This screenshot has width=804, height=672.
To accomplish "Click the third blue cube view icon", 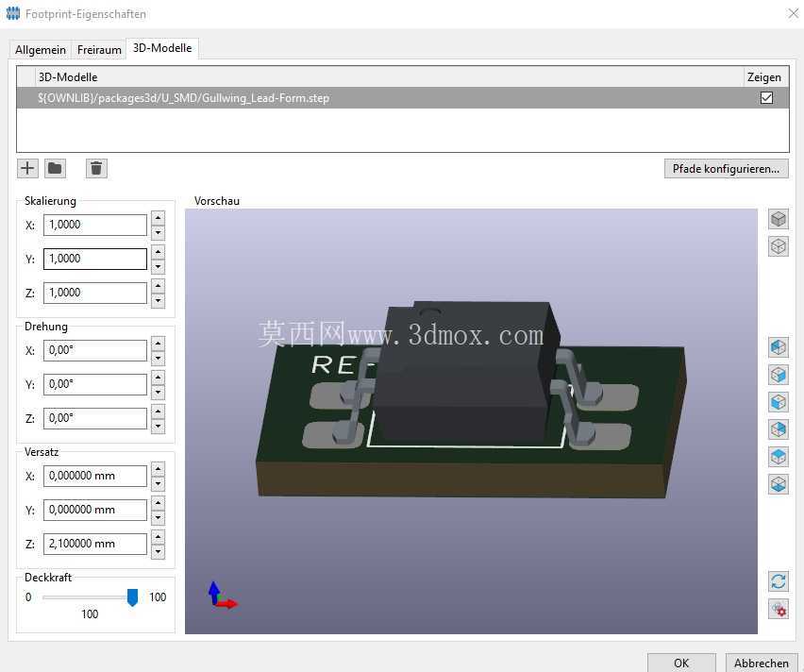I will coord(779,402).
